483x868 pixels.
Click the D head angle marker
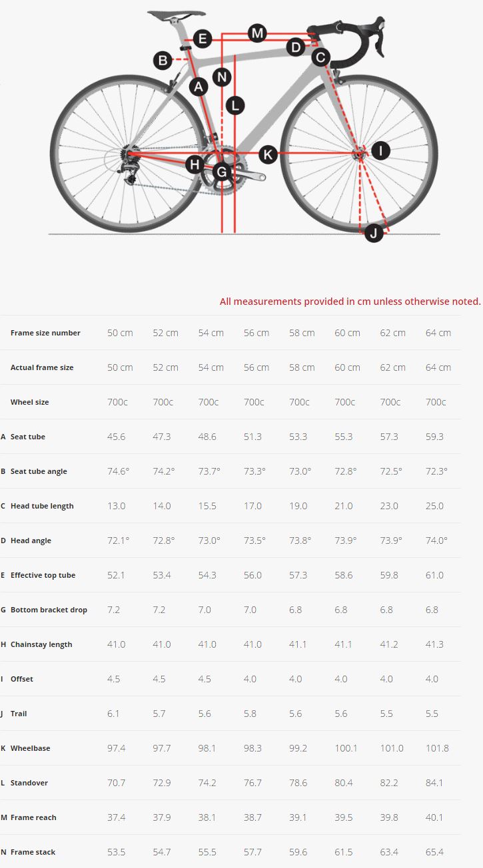tap(296, 47)
